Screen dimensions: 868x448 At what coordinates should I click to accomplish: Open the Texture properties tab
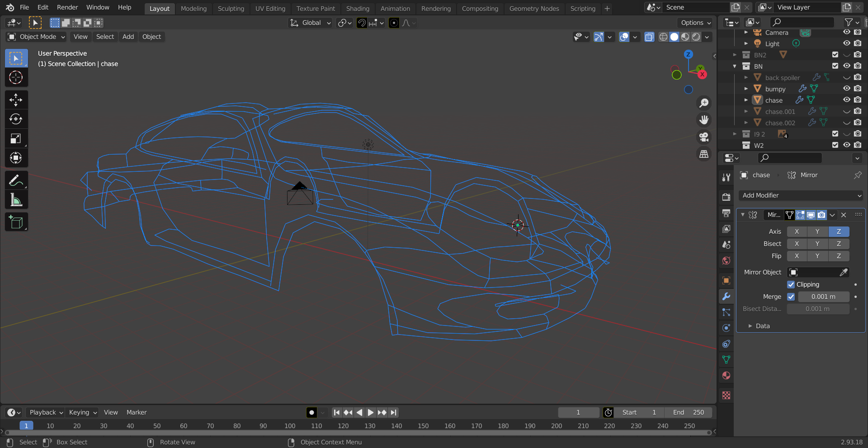tap(726, 395)
